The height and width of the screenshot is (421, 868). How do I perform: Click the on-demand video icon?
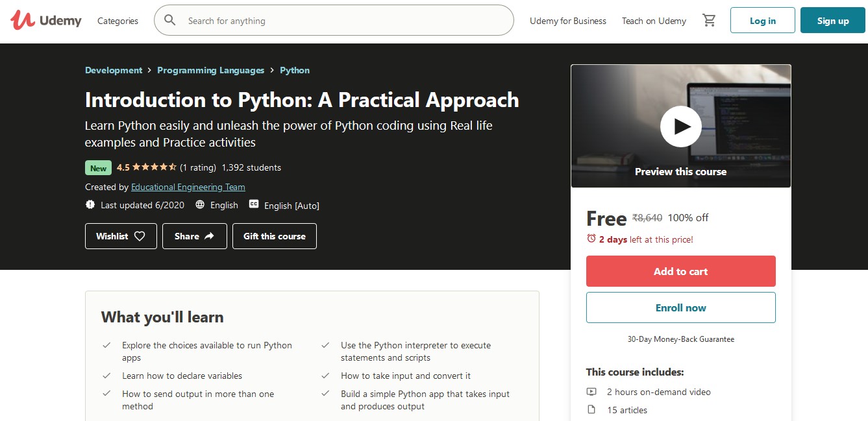(591, 392)
